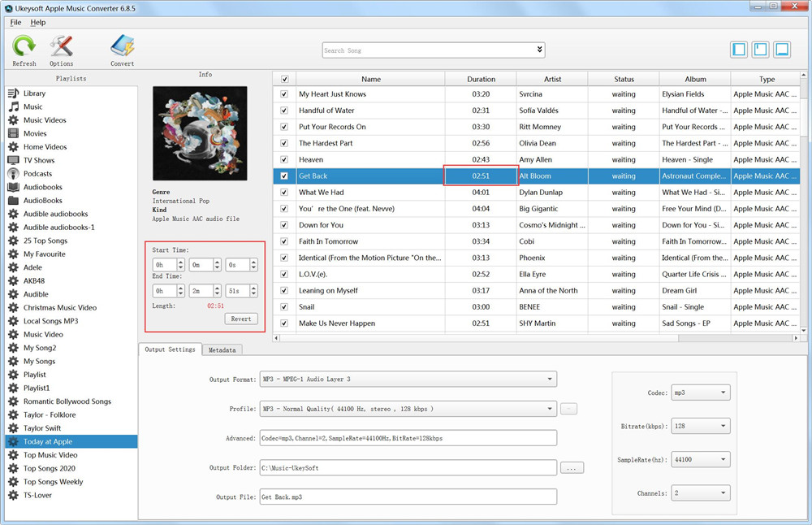The height and width of the screenshot is (525, 812).
Task: Switch to middle layout view icon
Action: [x=760, y=50]
